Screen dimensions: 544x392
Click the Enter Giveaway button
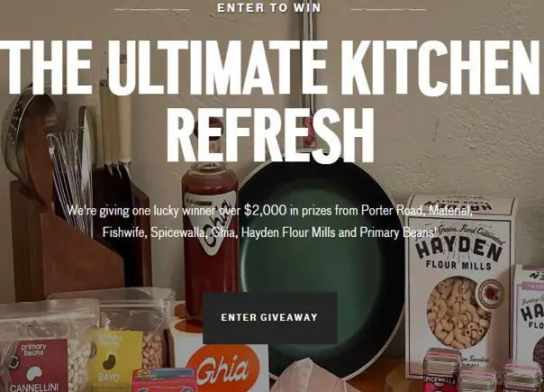(x=270, y=318)
